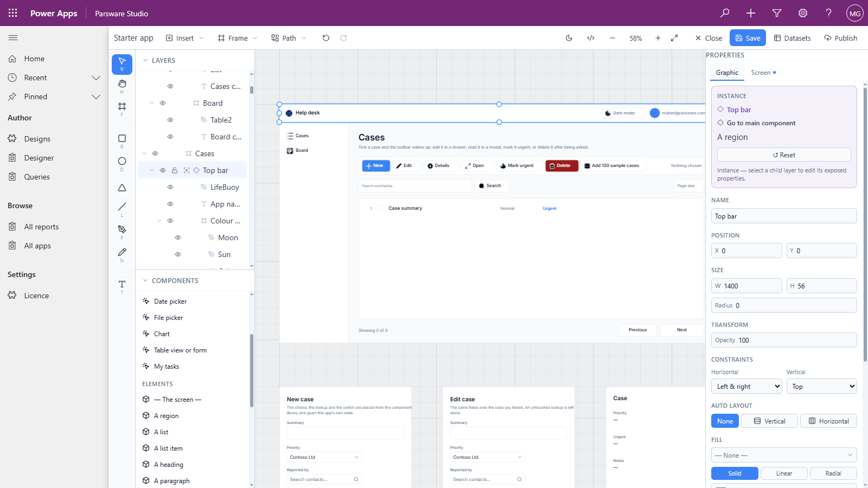868x488 pixels.
Task: Click the Publish button
Action: point(840,38)
